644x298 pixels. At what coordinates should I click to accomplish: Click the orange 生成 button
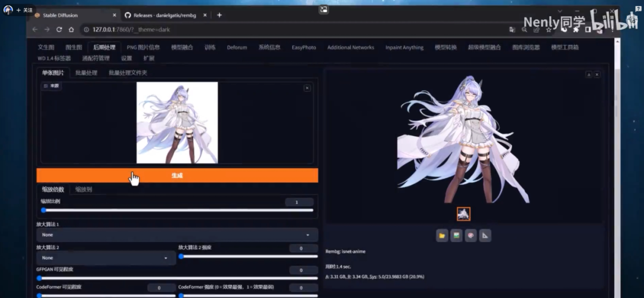pyautogui.click(x=177, y=176)
